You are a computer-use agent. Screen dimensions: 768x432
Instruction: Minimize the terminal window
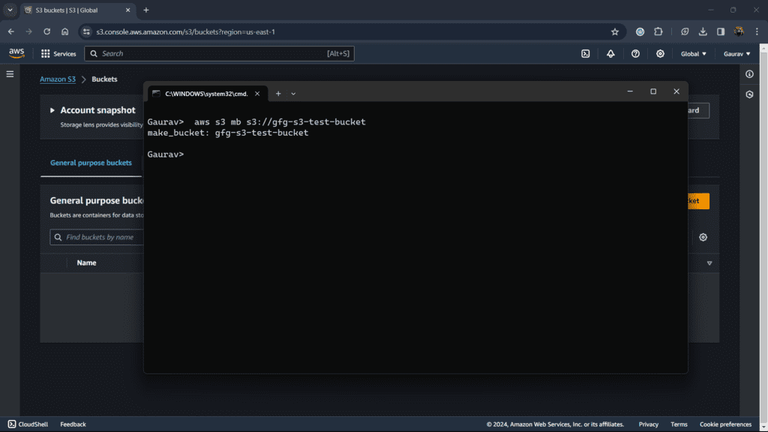(630, 92)
